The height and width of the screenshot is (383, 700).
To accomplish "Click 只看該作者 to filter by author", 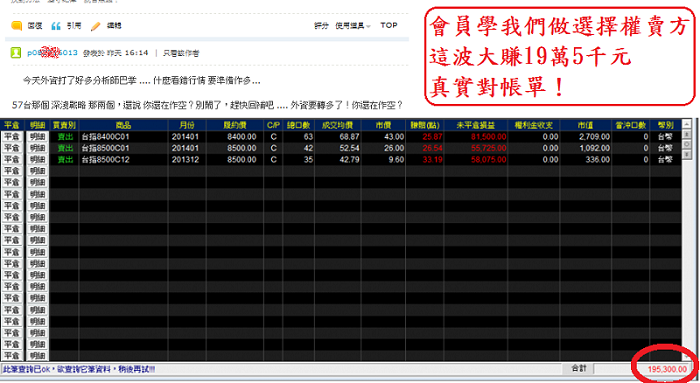I will tap(181, 53).
